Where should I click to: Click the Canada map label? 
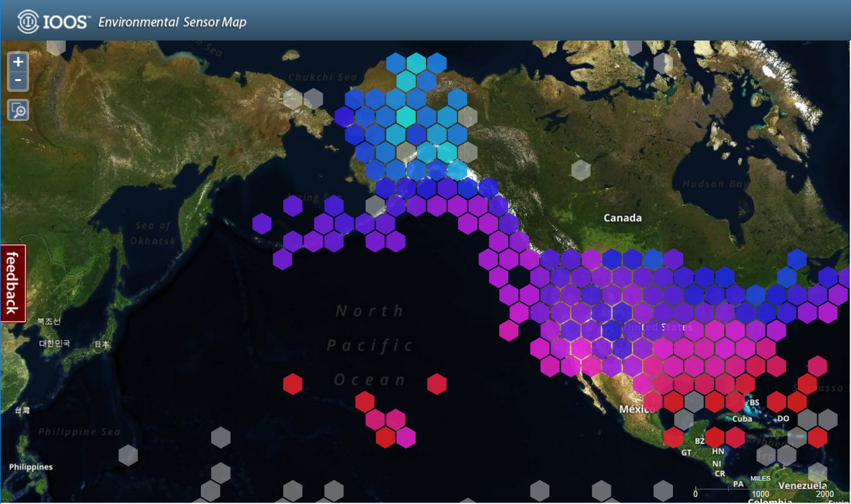click(x=622, y=218)
